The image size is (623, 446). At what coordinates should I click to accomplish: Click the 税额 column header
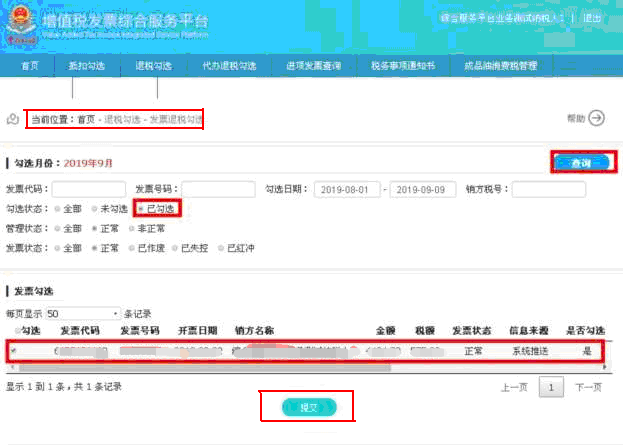(425, 330)
